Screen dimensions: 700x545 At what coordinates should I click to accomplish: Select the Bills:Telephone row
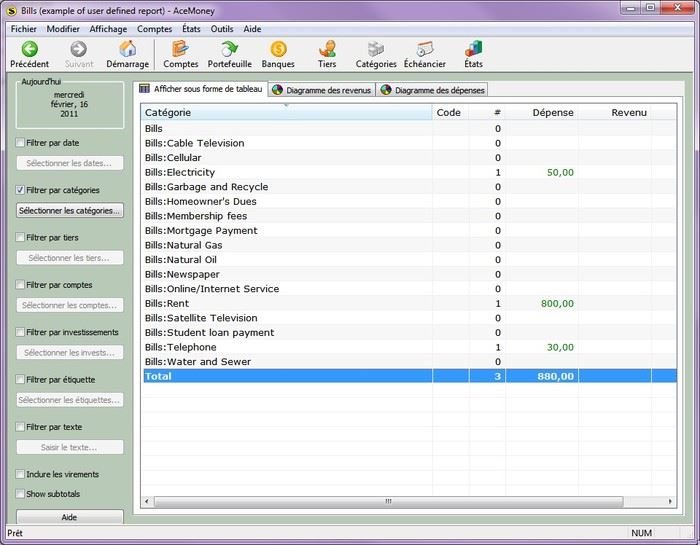[x=408, y=347]
